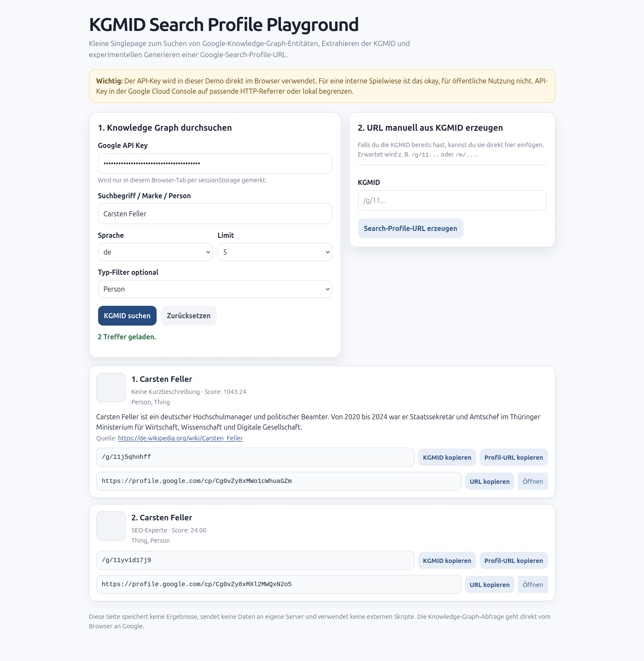644x661 pixels.
Task: Copy KGMID of first result
Action: [x=447, y=457]
